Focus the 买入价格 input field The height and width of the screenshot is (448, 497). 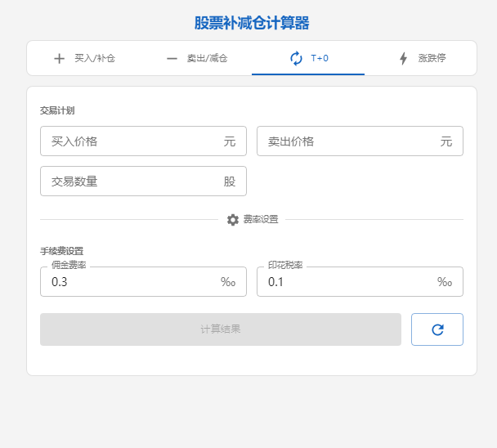[x=143, y=141]
